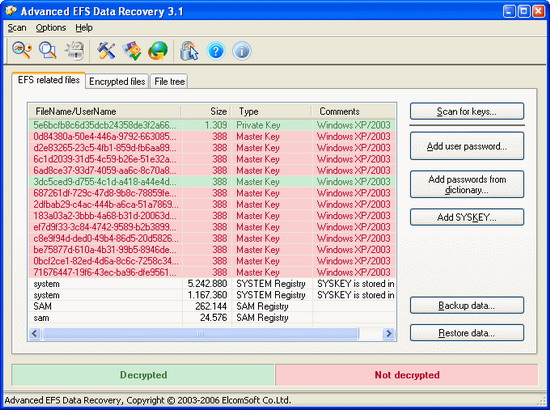
Task: Click the scan for keys magnifier icon
Action: (x=22, y=50)
